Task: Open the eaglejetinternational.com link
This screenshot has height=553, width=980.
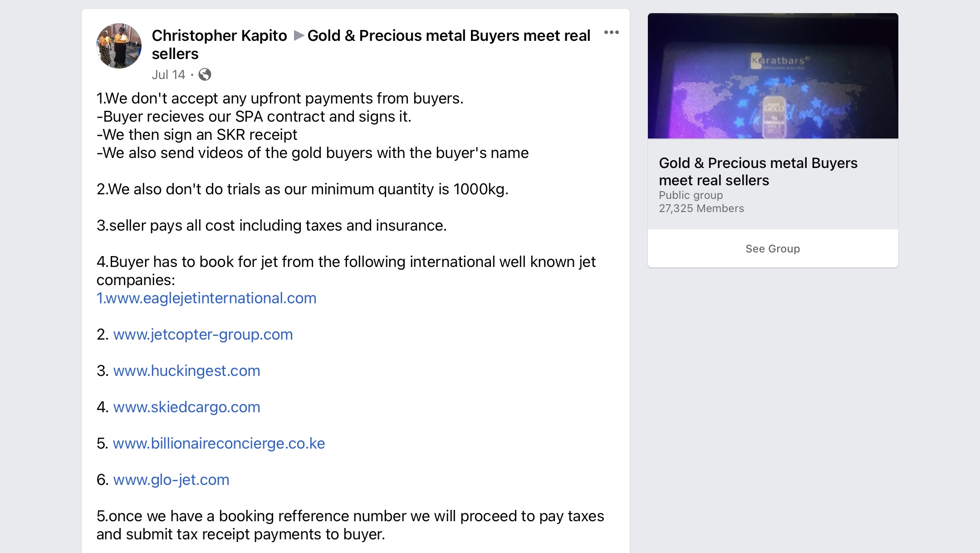Action: (x=206, y=298)
